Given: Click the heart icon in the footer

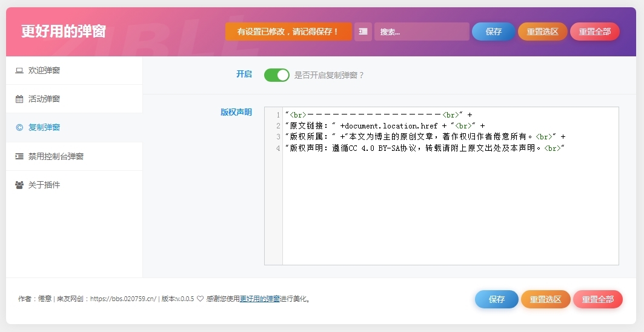Looking at the screenshot, I should [200, 299].
